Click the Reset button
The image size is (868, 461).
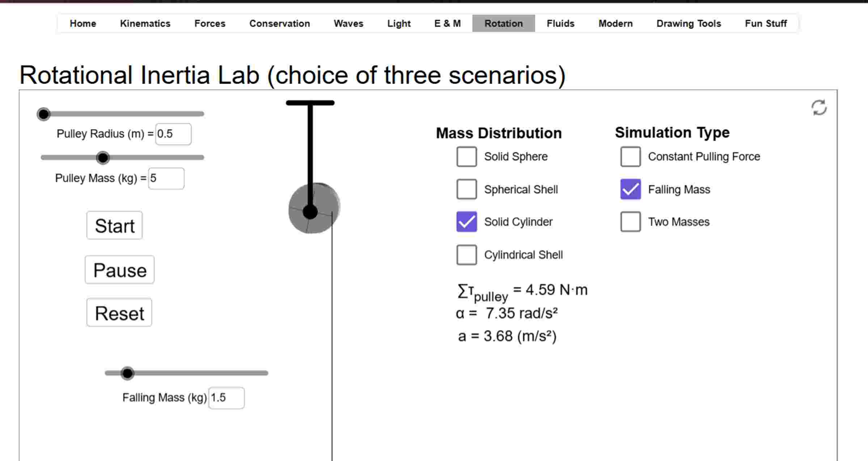click(119, 313)
